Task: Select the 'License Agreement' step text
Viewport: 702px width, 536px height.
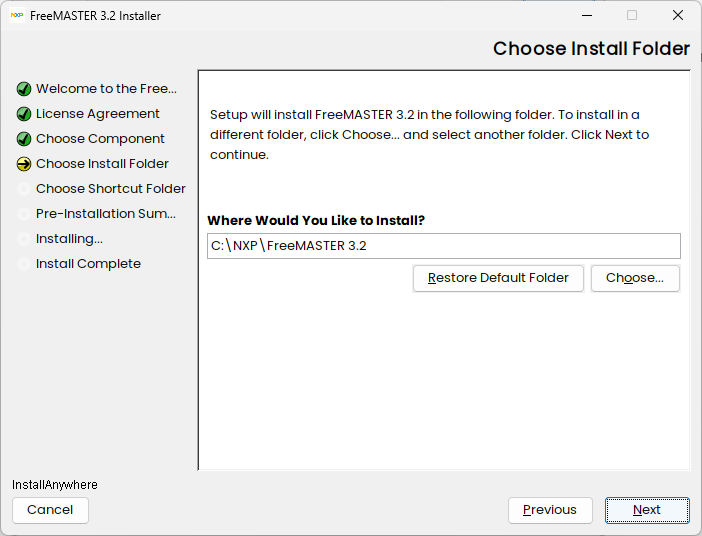Action: coord(98,114)
